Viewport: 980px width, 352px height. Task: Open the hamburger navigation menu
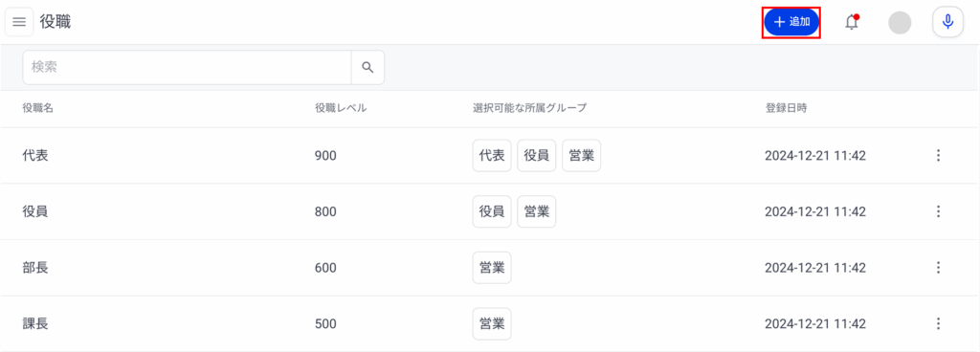tap(19, 22)
